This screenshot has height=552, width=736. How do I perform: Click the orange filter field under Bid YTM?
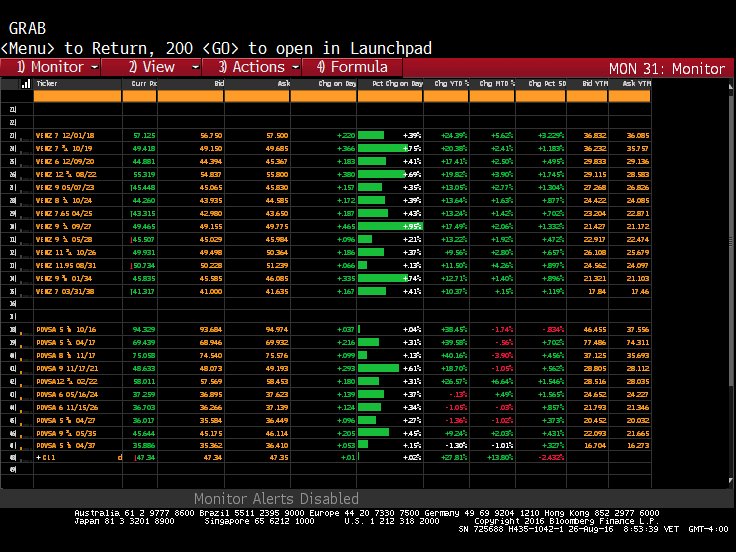coord(587,96)
